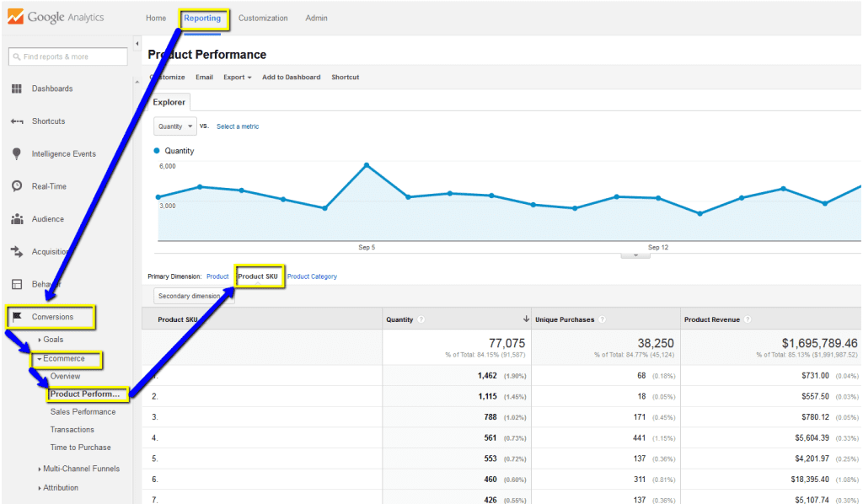This screenshot has width=863, height=504.
Task: Click the Select a metric link
Action: coord(238,126)
